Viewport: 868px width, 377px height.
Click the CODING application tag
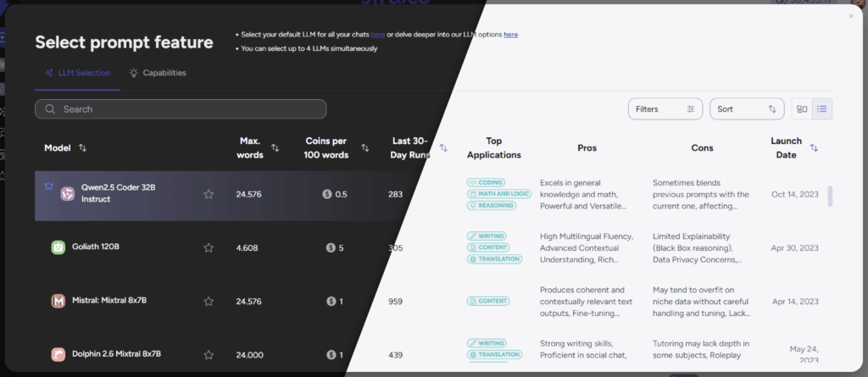click(486, 182)
